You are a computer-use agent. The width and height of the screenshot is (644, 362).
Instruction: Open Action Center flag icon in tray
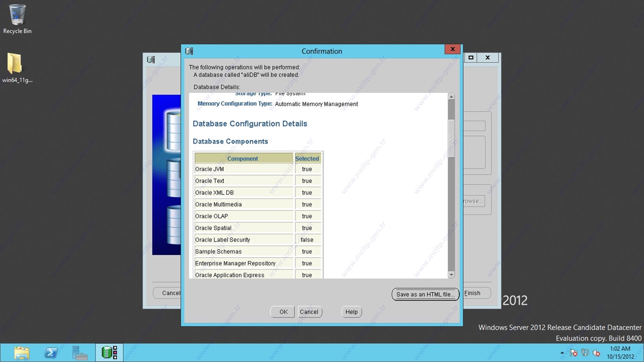click(x=573, y=353)
